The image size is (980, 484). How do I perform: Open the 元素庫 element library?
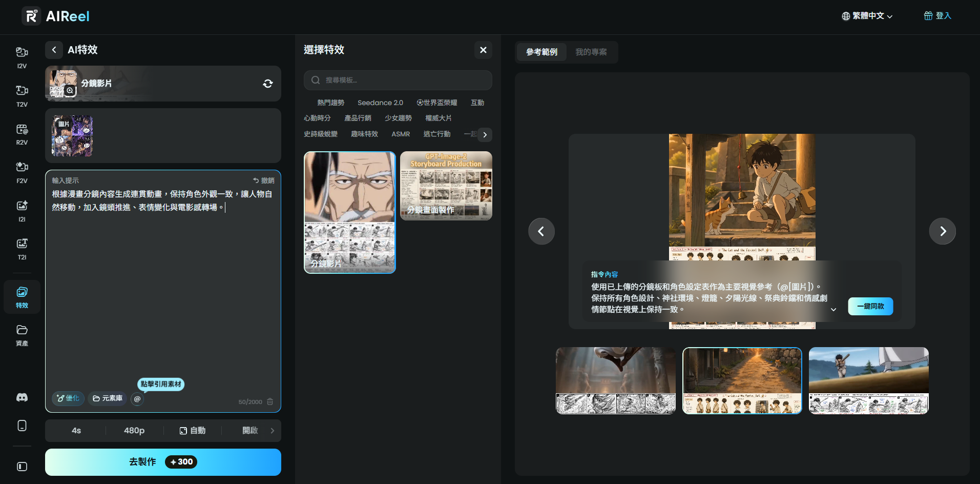[x=108, y=398]
